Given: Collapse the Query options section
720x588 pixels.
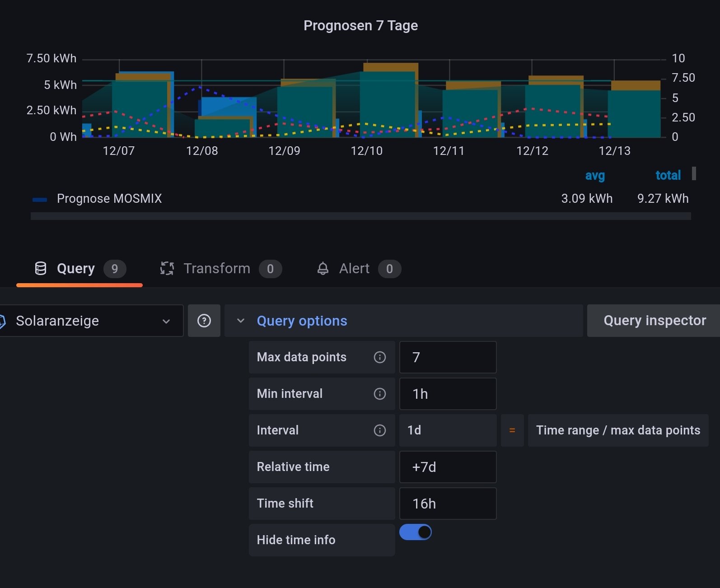Looking at the screenshot, I should [241, 321].
